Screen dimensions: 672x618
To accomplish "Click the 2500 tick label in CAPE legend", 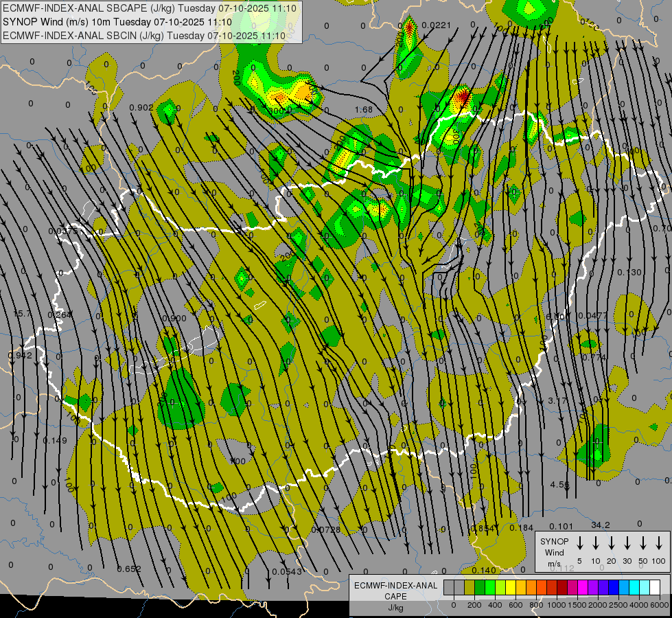I will pyautogui.click(x=618, y=605).
